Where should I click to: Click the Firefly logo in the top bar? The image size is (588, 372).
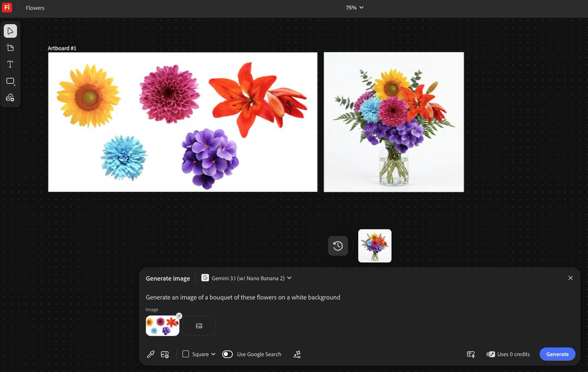(7, 7)
